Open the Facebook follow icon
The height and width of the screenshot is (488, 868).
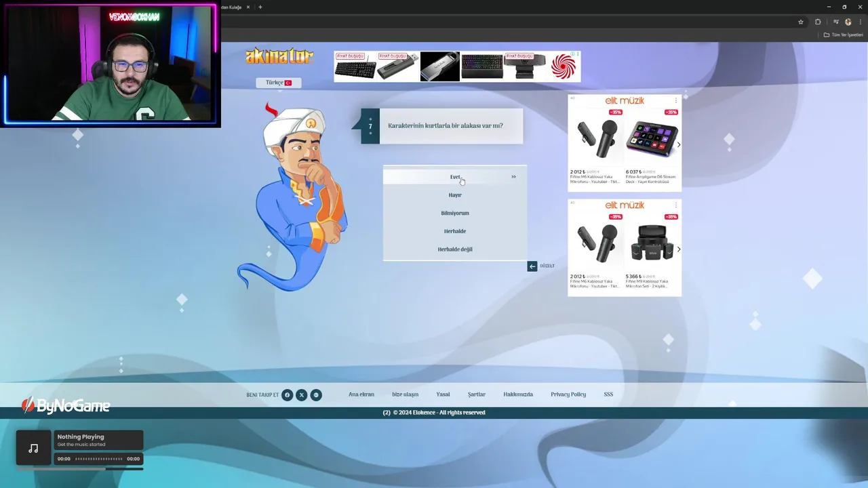(288, 395)
